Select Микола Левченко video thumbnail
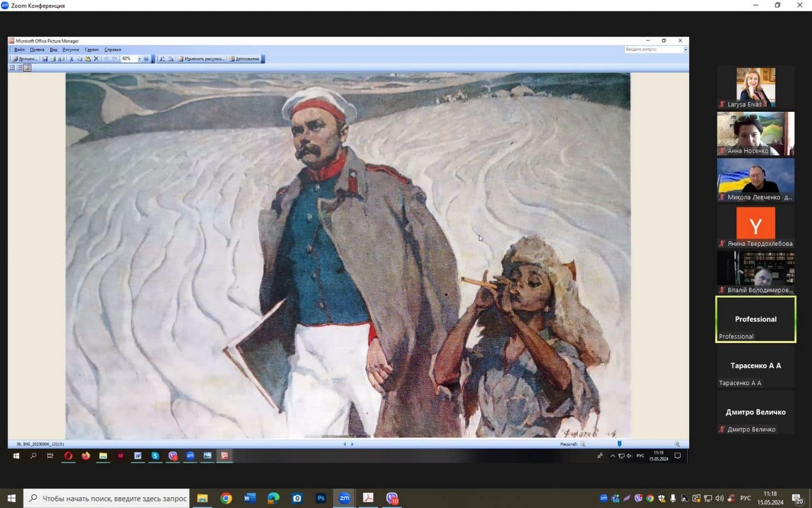 tap(756, 180)
